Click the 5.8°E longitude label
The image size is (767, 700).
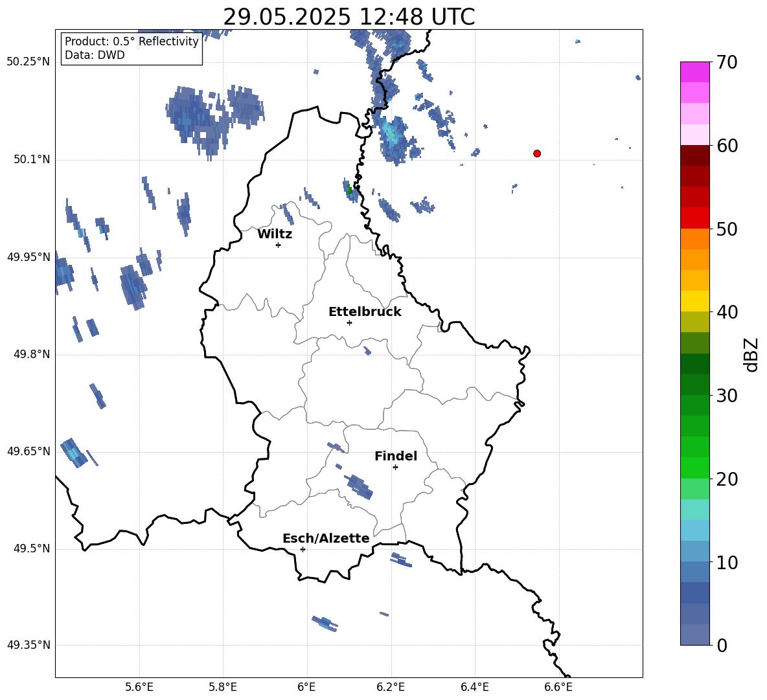(223, 687)
